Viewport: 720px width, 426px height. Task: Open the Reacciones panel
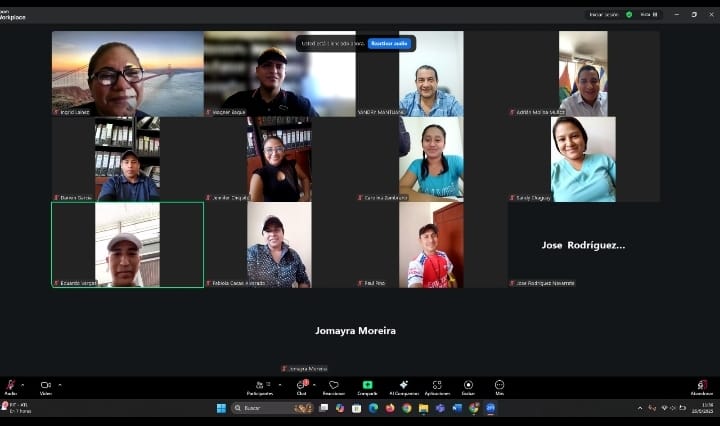(334, 386)
